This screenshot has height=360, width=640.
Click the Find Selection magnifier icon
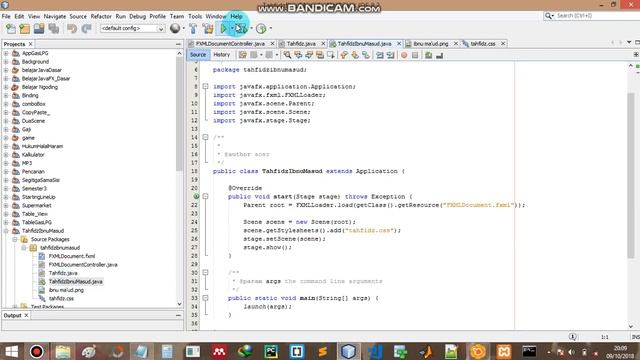[287, 55]
